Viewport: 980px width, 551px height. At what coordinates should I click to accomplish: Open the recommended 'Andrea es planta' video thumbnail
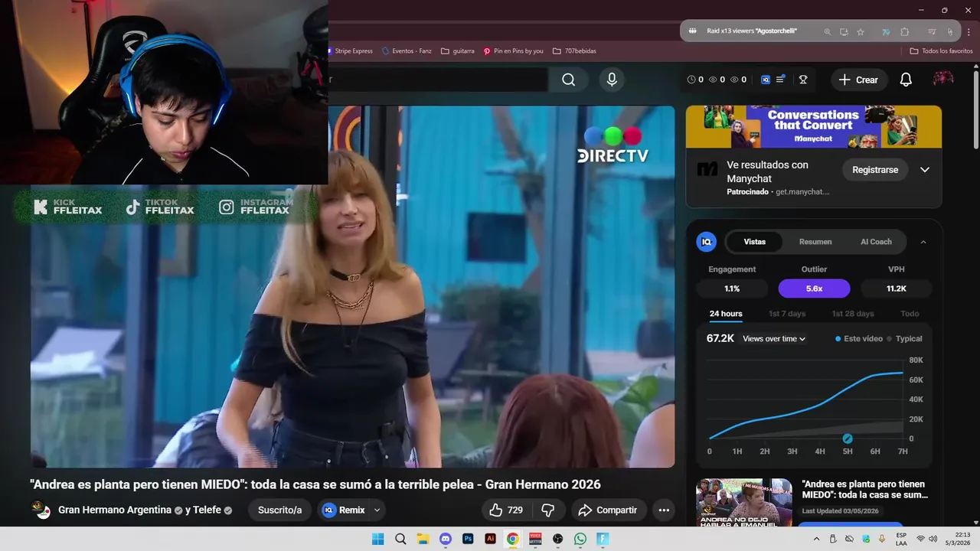[743, 502]
